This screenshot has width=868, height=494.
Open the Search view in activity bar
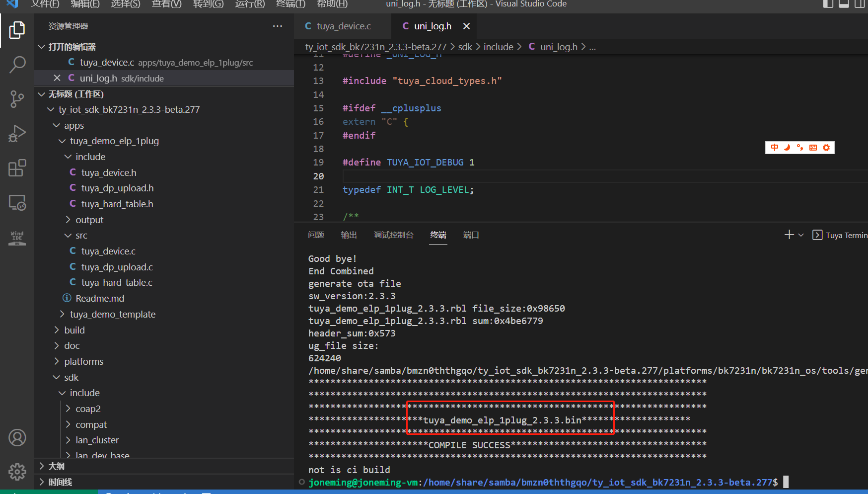pyautogui.click(x=17, y=65)
